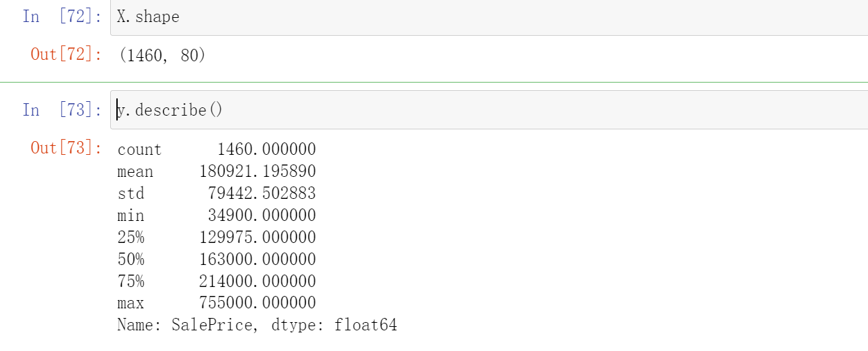The height and width of the screenshot is (351, 868).
Task: Click the std value 79442.502883
Action: pos(262,193)
